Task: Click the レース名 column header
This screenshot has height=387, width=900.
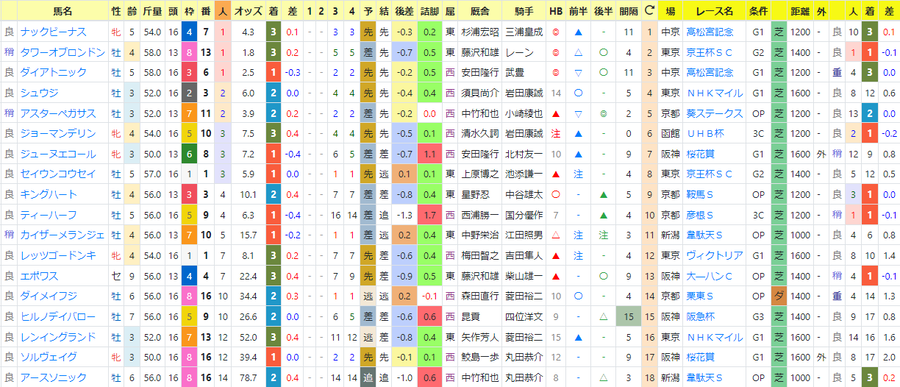Action: (x=715, y=11)
